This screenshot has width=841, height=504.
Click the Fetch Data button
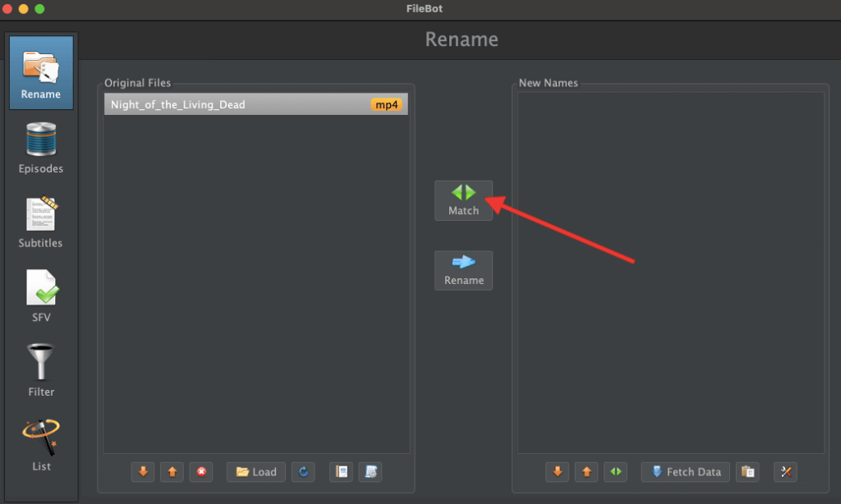tap(686, 472)
